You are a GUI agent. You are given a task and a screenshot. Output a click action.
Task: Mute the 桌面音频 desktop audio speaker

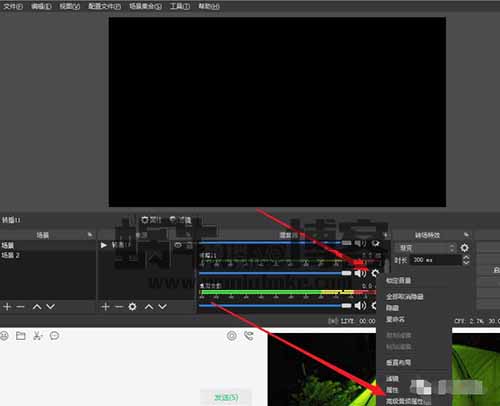pyautogui.click(x=360, y=306)
